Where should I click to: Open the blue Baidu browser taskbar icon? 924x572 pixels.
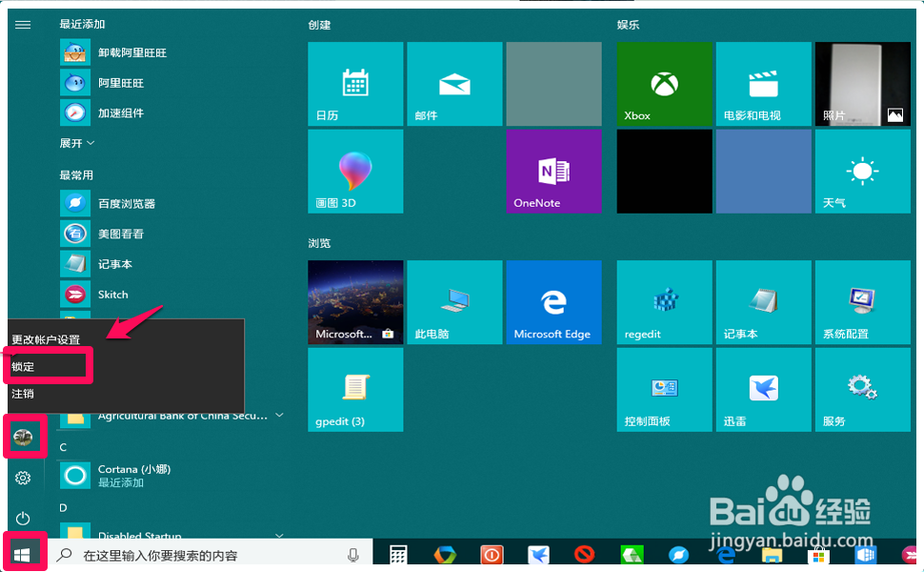click(x=678, y=555)
